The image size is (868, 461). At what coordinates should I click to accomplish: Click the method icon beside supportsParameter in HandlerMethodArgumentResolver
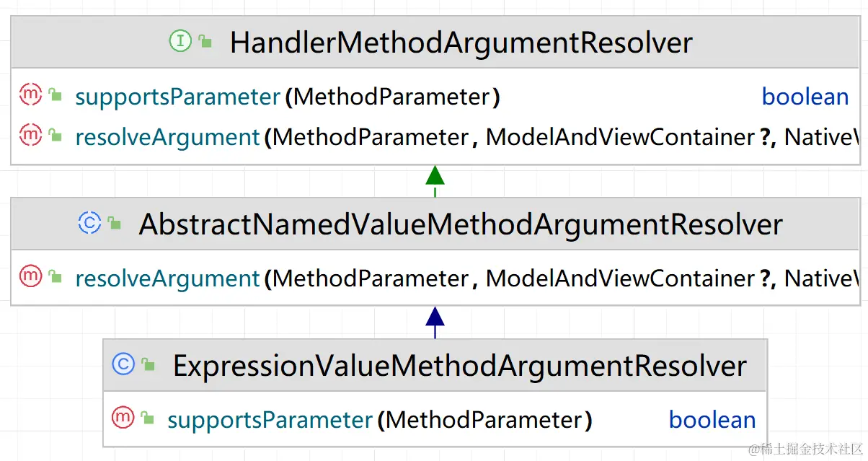[31, 95]
